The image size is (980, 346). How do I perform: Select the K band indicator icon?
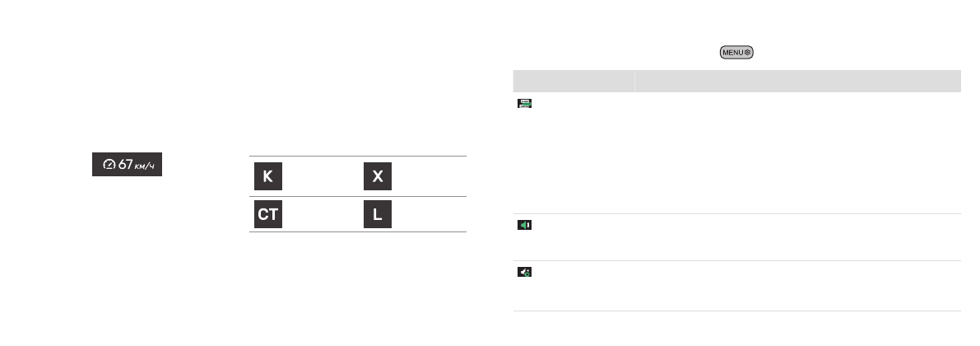[268, 176]
